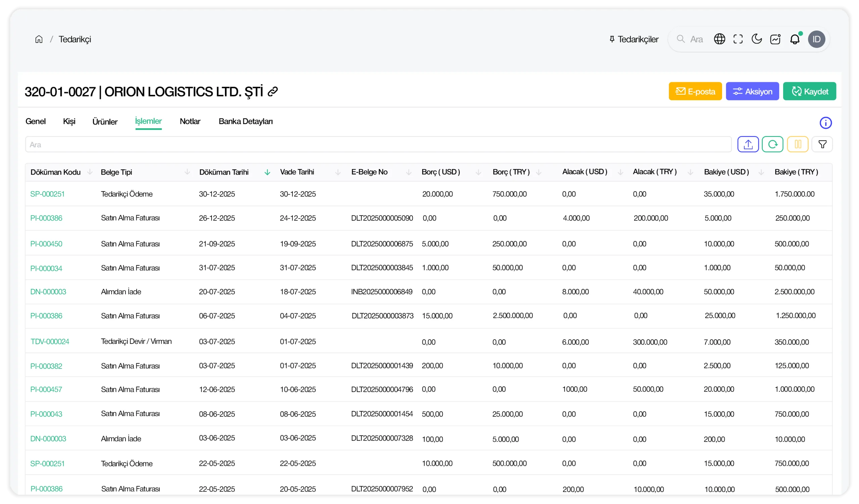Sort by Vade Tarihi arrow
Viewport: 859px width, 504px height.
click(338, 172)
